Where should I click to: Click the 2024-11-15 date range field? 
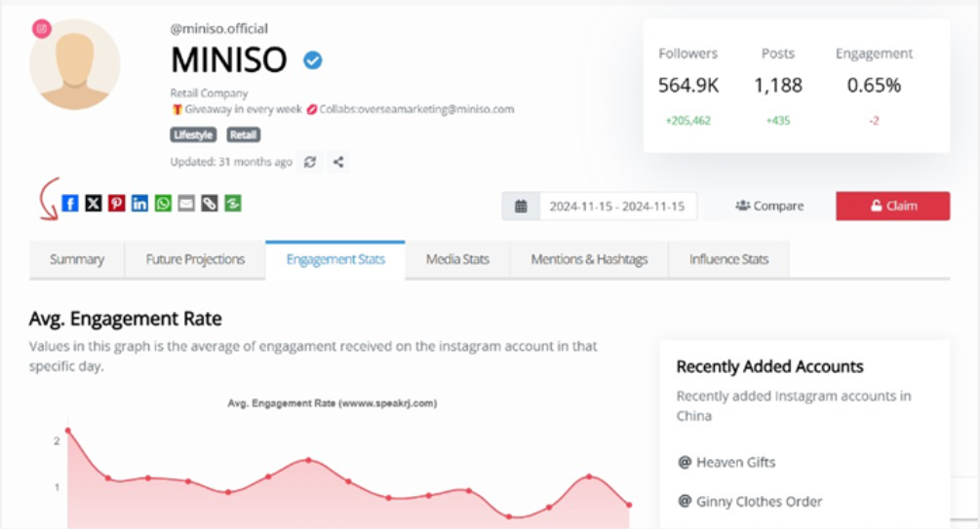coord(616,207)
